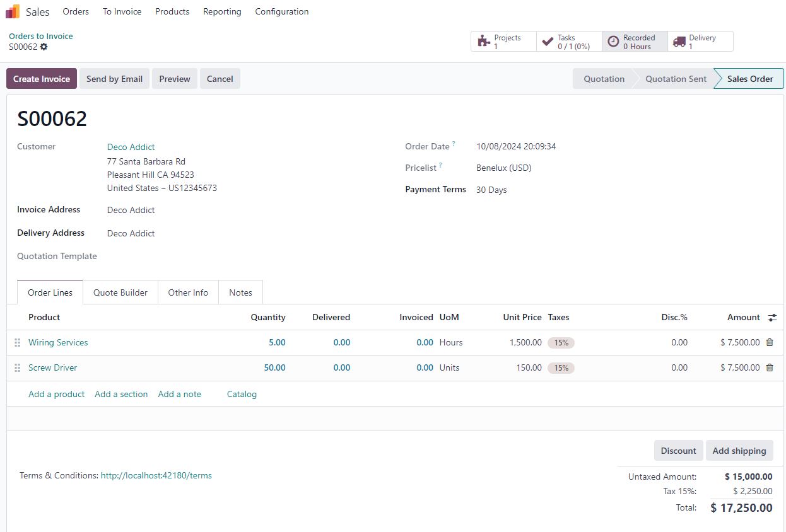Open the gear actions menu beside S00062
Image resolution: width=786 pixels, height=532 pixels.
click(44, 47)
